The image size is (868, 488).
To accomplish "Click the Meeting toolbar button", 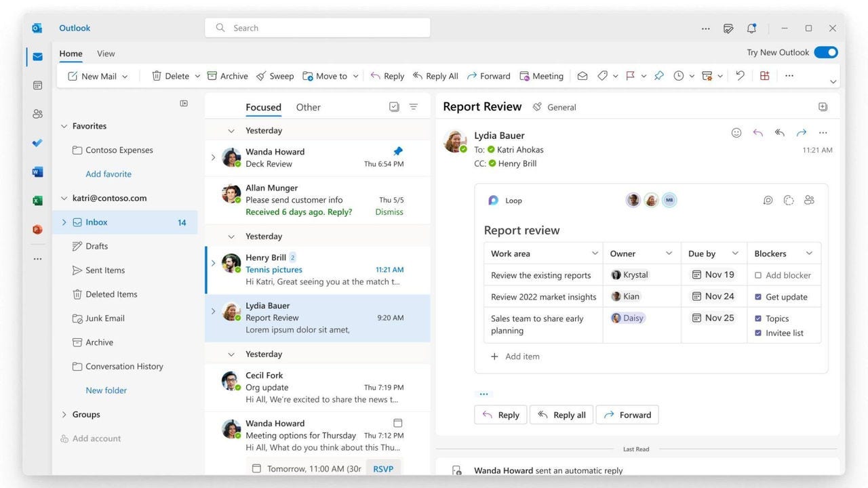I will click(541, 76).
